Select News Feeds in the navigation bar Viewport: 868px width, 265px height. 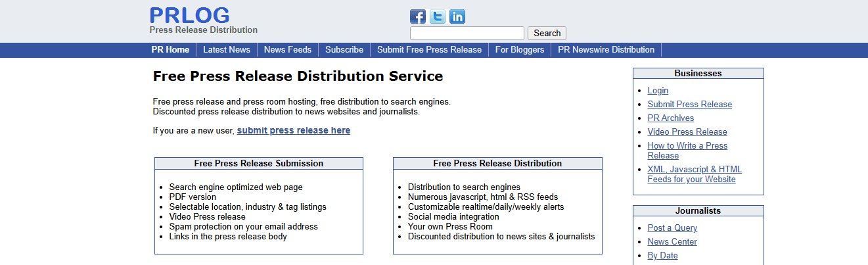point(288,50)
